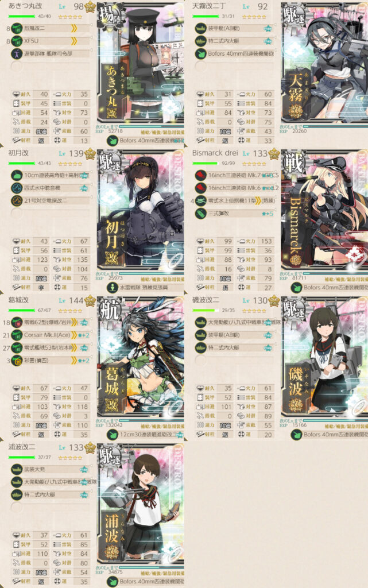Click the 三式弾改 shell icon
This screenshot has height=588, width=368.
200,214
